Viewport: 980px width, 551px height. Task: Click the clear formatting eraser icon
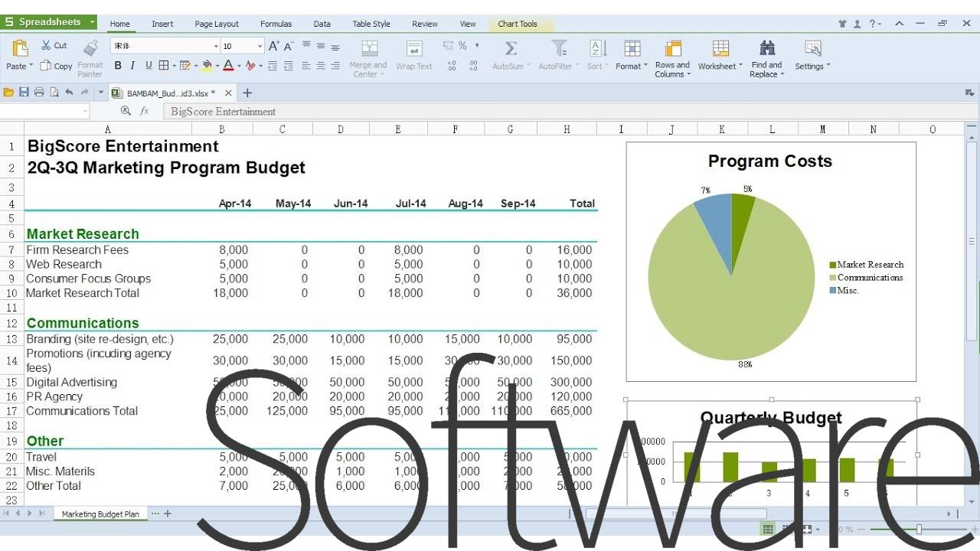pos(250,66)
